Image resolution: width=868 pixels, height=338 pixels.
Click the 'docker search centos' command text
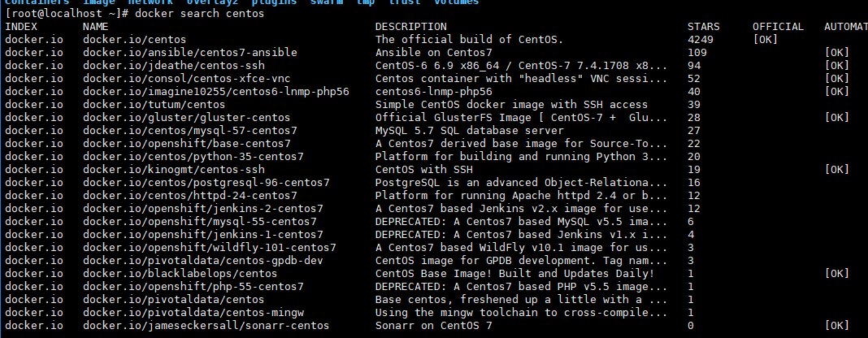(200, 13)
